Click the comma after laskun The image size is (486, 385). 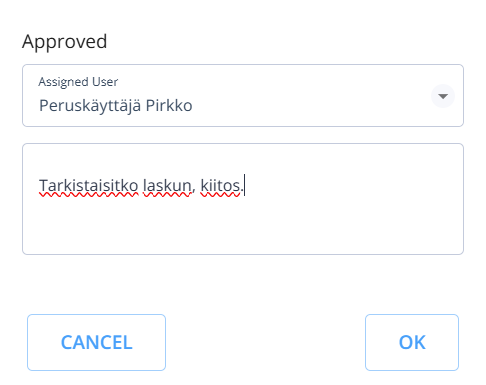193,191
